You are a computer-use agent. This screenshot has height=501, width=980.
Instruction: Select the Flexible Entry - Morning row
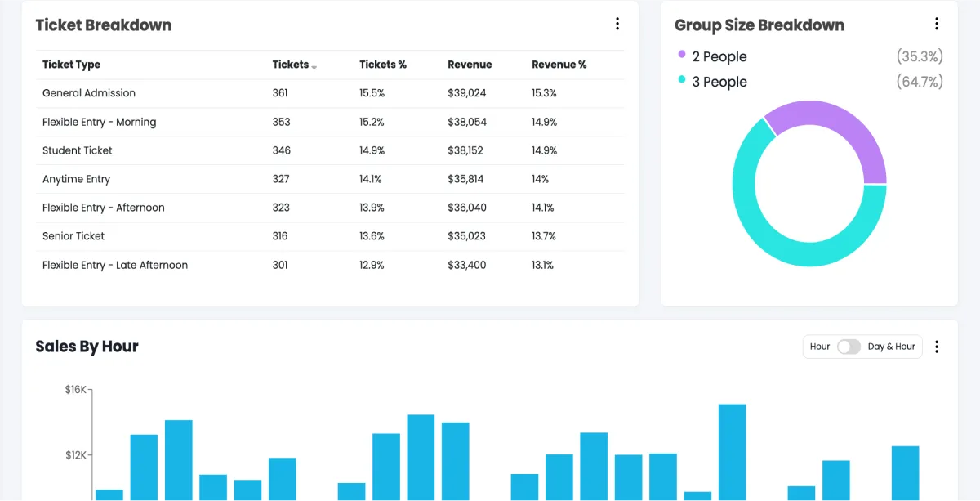coord(331,122)
